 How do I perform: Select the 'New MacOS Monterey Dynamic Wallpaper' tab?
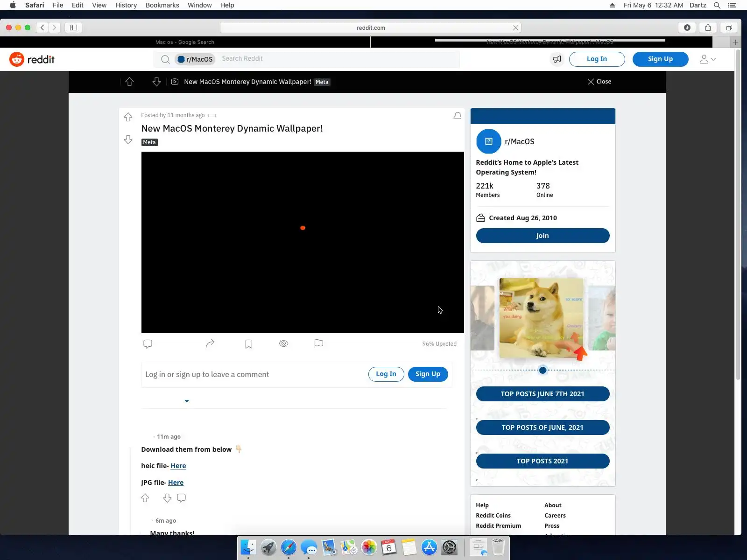tap(542, 42)
